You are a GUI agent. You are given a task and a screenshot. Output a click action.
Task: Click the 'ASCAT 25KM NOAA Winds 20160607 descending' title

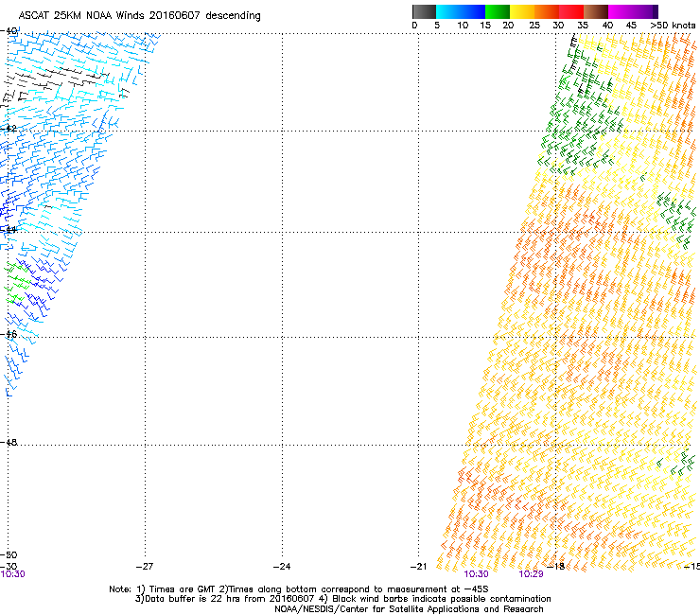pyautogui.click(x=139, y=15)
